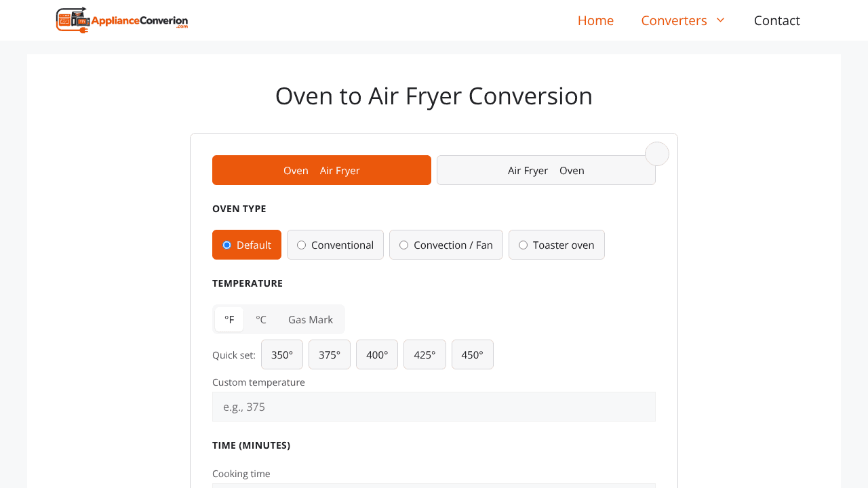Viewport: 868px width, 488px height.
Task: Click the Quick set label
Action: [x=234, y=355]
